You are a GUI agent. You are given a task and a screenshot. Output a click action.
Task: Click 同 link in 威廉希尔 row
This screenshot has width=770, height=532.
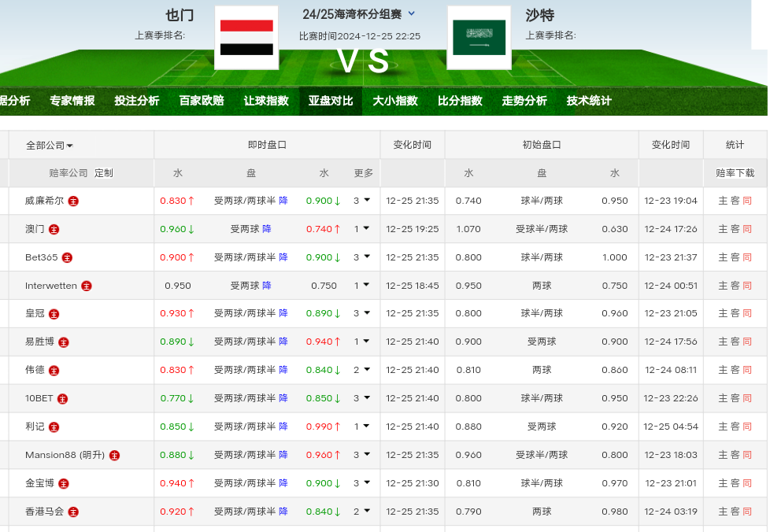[x=747, y=201]
